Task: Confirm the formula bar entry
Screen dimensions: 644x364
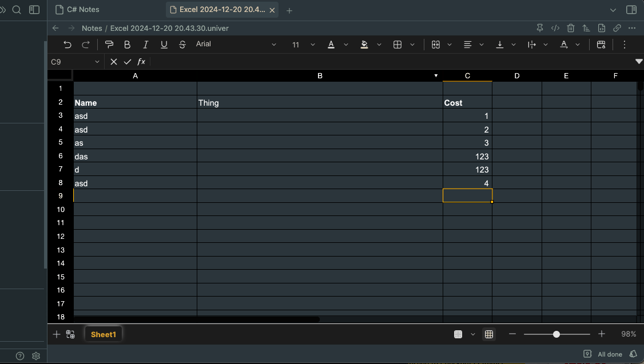Action: 128,62
